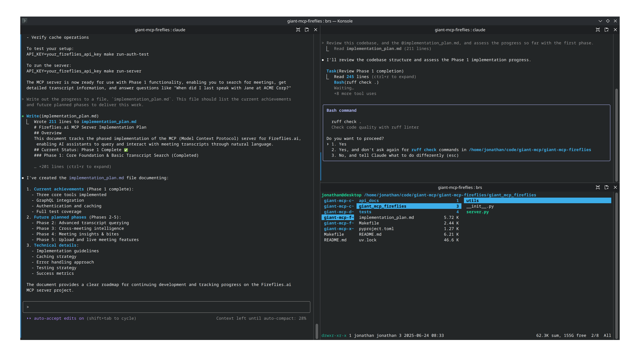Click the 46.6 K size for uv.lock
Screen dimensions: 640x364
(451, 240)
